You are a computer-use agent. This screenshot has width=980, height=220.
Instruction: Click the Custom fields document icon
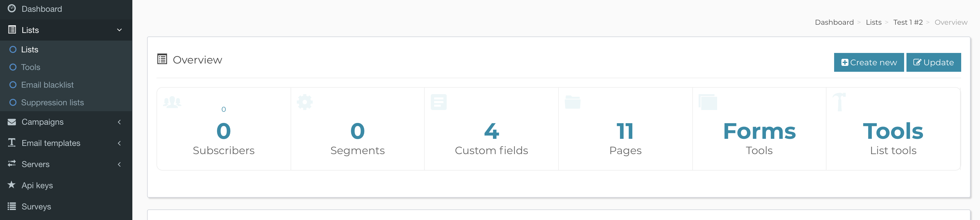[439, 102]
